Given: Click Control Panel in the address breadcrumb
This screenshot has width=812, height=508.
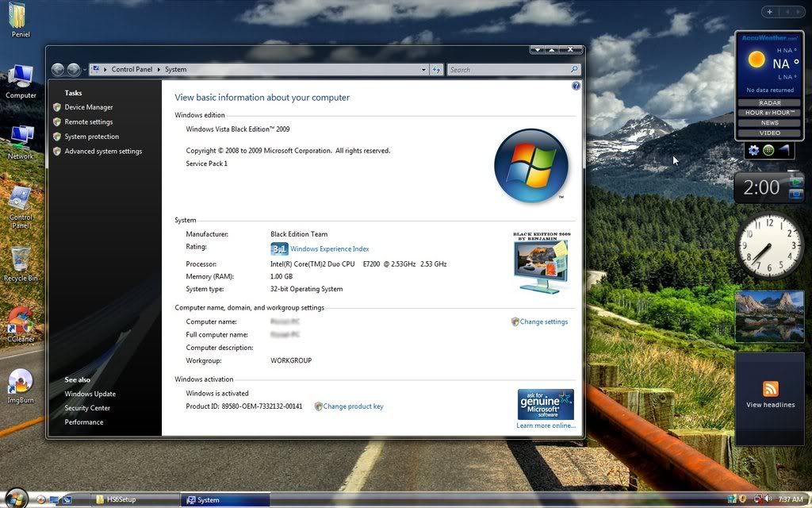Looking at the screenshot, I should click(132, 70).
